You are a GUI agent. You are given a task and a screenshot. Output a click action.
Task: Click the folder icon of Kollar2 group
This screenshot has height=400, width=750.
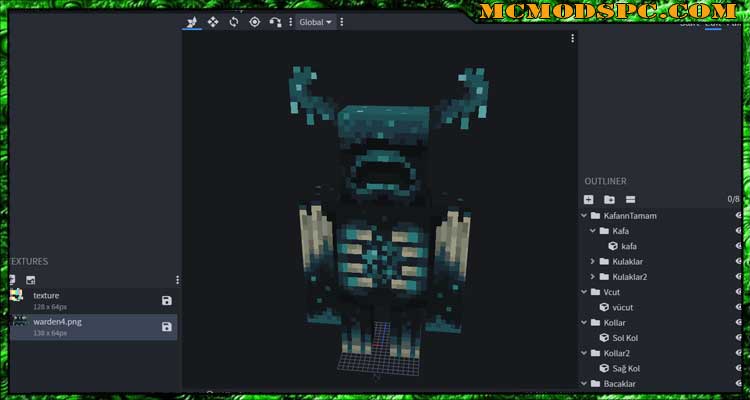click(x=596, y=353)
